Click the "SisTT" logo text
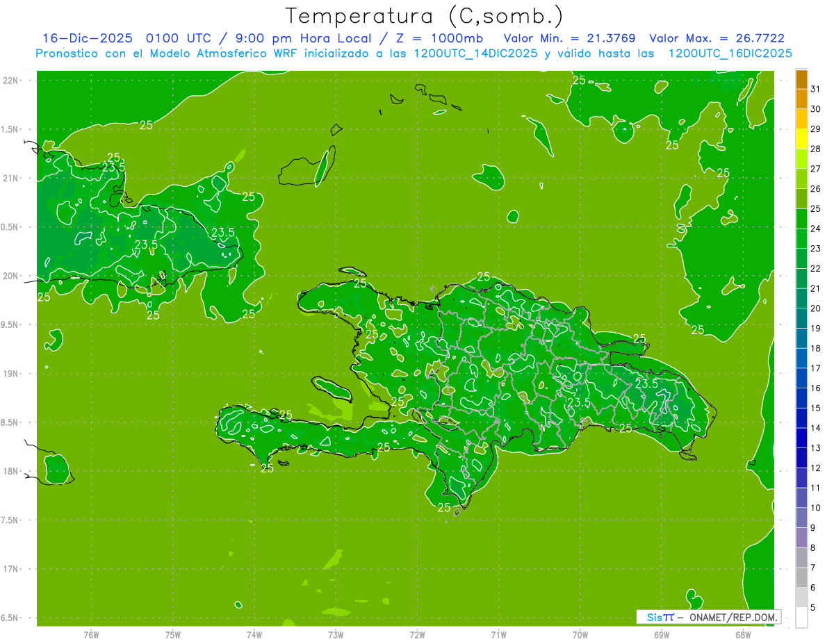Viewport: 834px width, 644px height. click(x=660, y=617)
